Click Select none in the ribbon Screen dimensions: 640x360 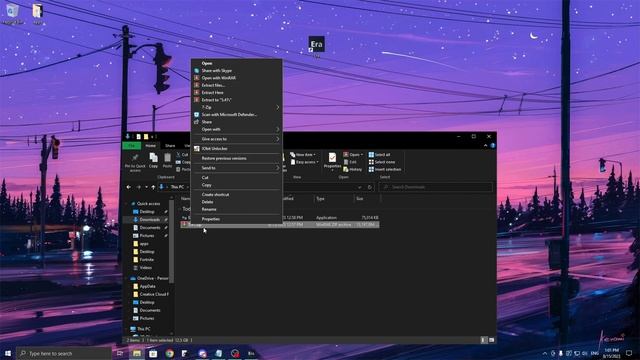(x=382, y=162)
